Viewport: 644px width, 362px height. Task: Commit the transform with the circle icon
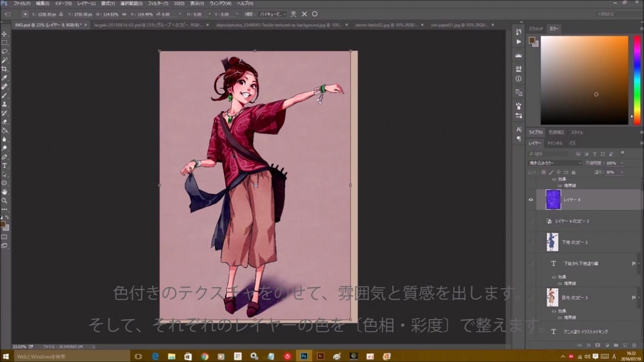tap(315, 14)
